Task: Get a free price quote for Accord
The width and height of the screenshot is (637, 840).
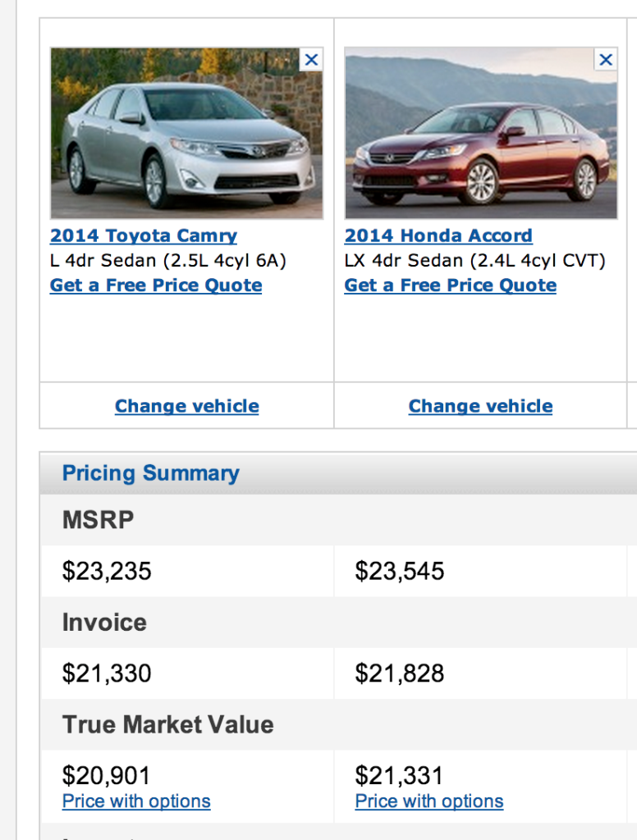Action: click(451, 285)
